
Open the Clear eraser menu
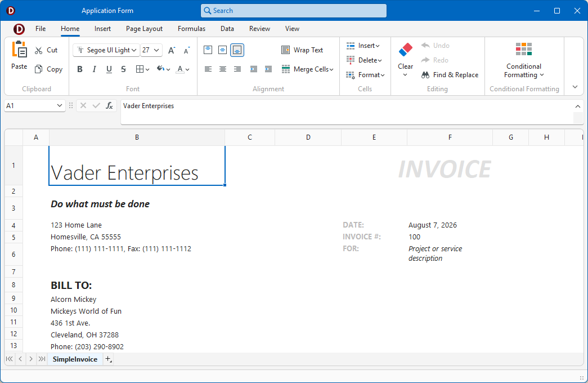[405, 60]
